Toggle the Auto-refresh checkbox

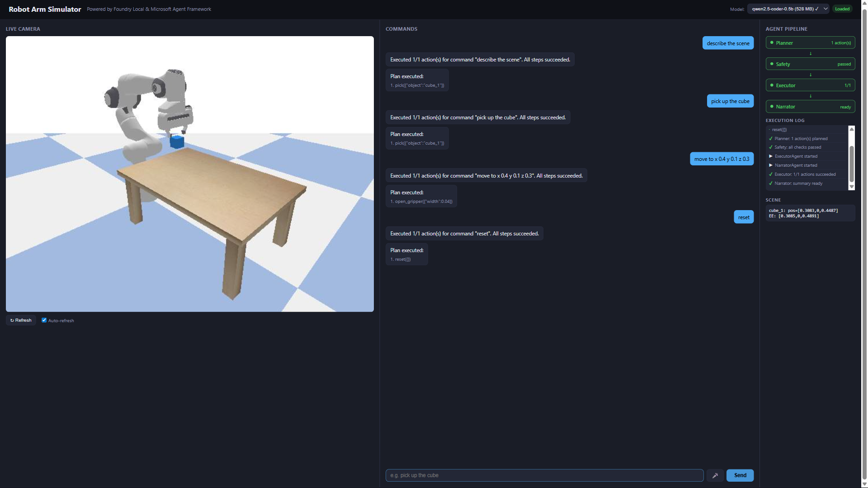44,320
